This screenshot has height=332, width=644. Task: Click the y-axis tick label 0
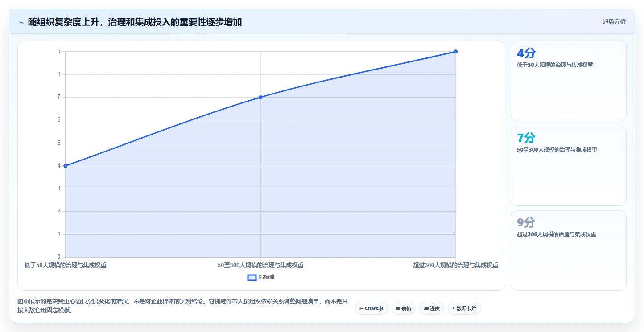point(59,257)
